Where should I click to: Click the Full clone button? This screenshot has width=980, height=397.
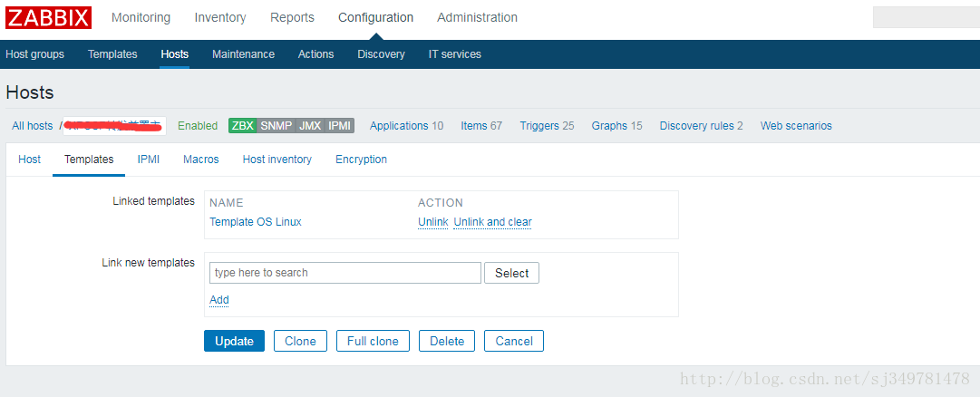click(x=374, y=341)
